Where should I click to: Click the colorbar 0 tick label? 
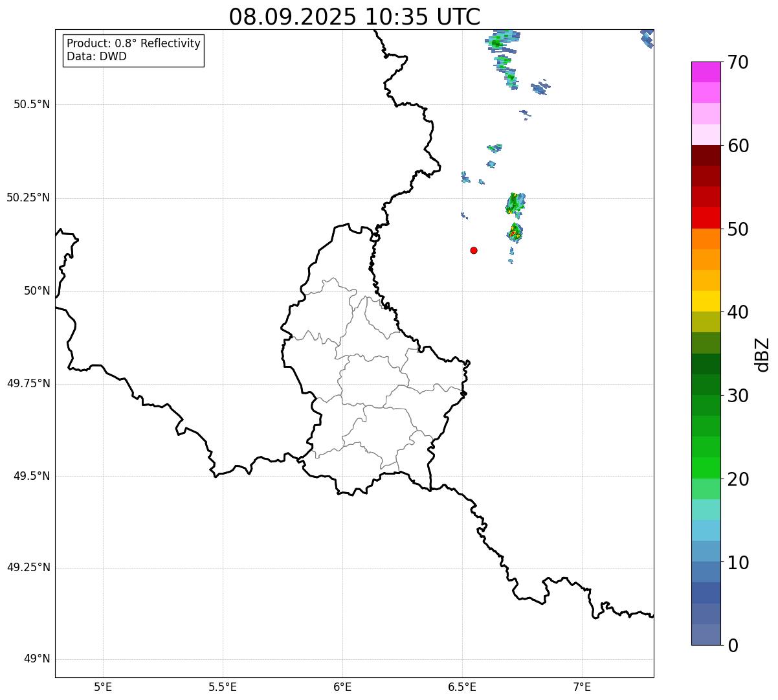click(732, 646)
